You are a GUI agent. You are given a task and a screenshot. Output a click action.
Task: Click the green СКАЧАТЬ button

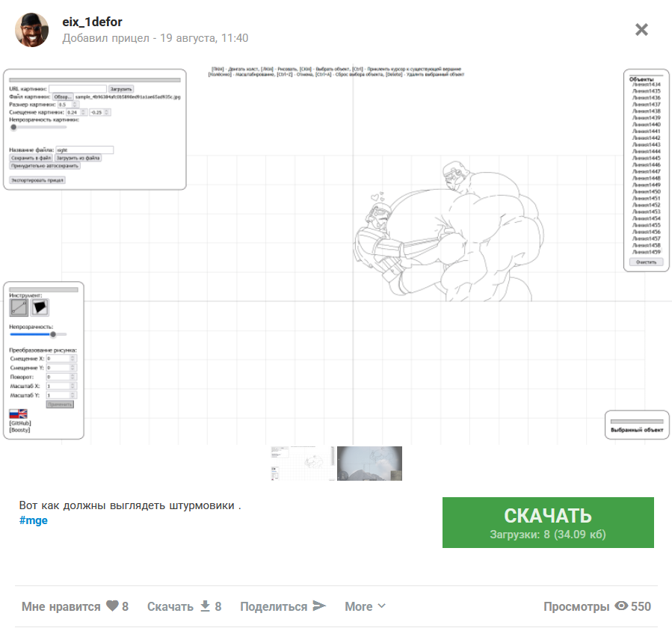coord(548,522)
